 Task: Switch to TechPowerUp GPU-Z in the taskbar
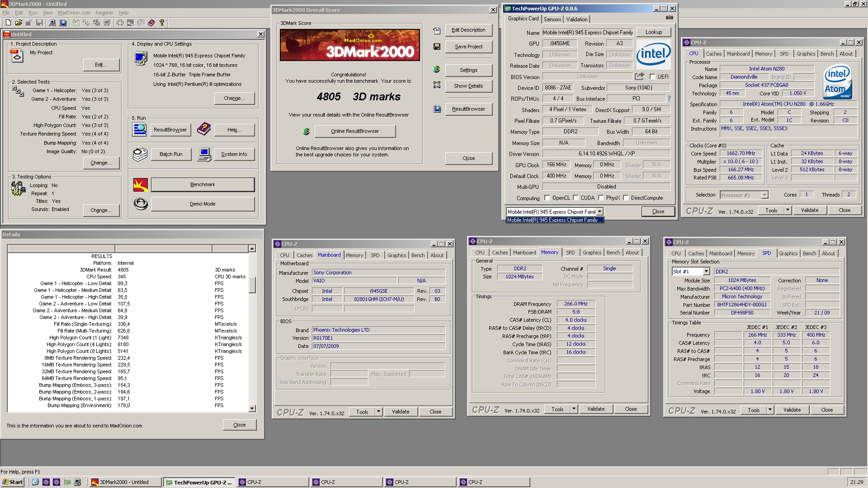(199, 482)
